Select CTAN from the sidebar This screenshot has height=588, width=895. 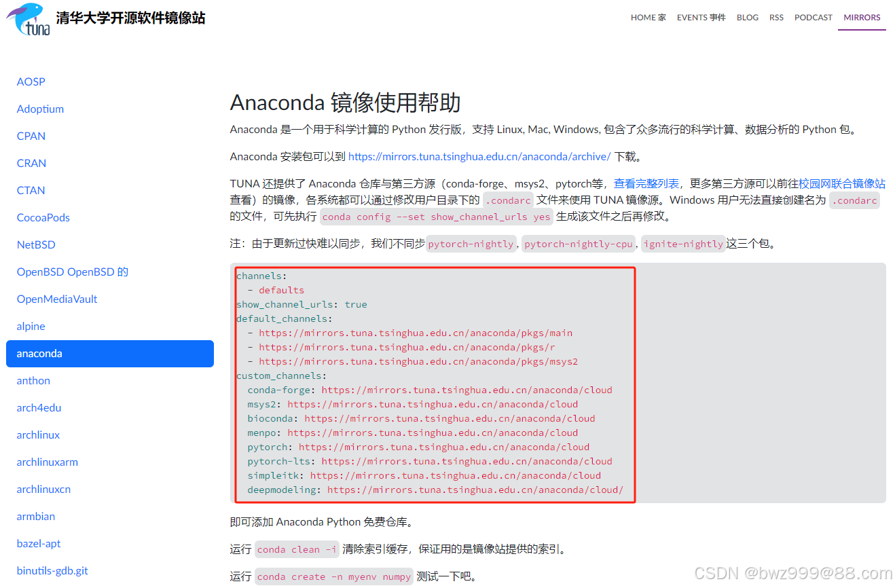pyautogui.click(x=31, y=190)
